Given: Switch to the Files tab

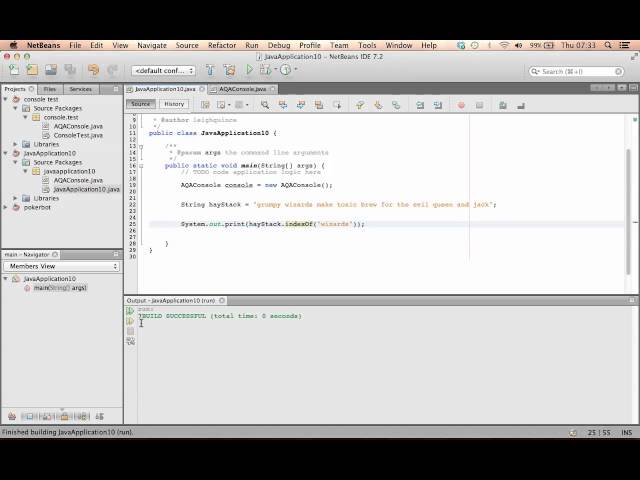Looking at the screenshot, I should click(50, 89).
